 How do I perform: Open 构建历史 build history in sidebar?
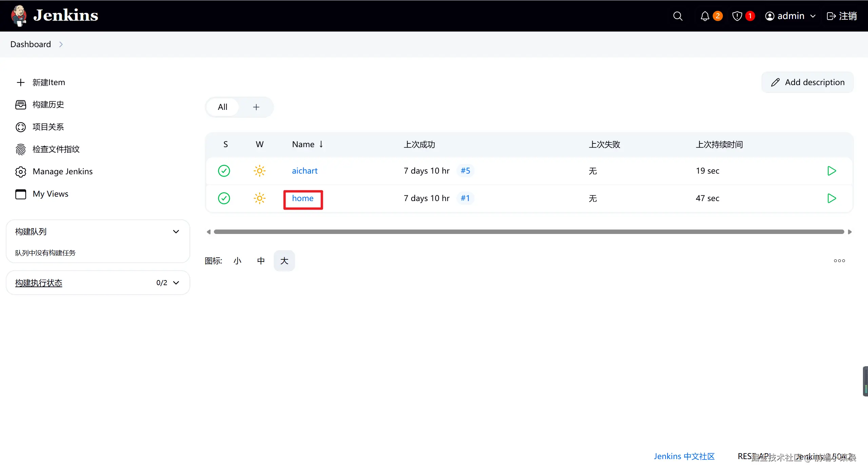(x=48, y=104)
